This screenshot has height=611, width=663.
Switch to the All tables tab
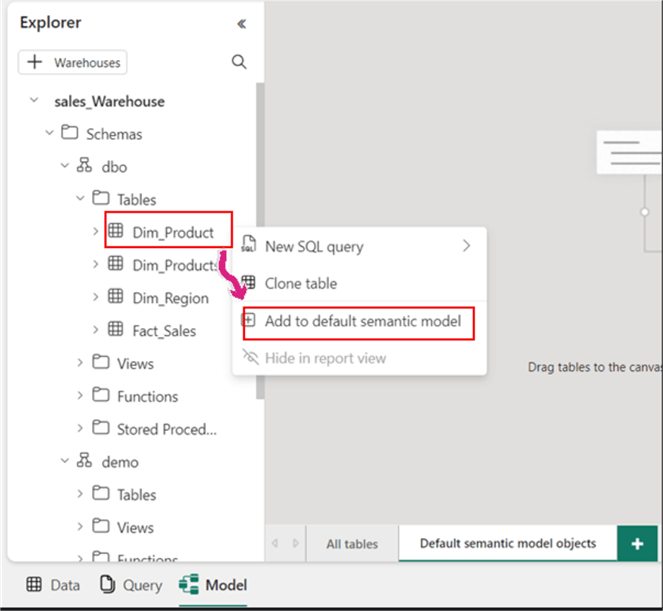click(352, 544)
